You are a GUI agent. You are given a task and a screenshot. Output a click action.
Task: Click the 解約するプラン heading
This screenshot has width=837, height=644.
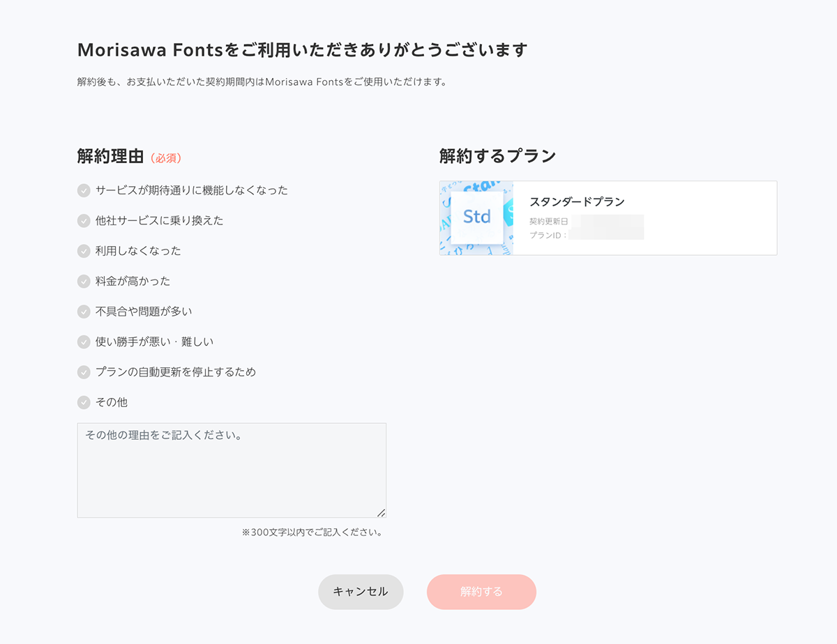point(497,155)
